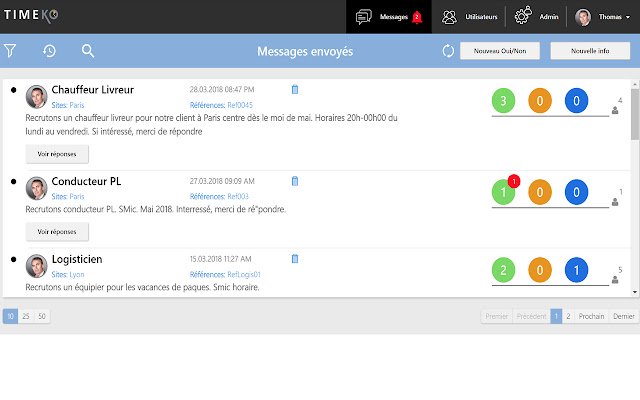The width and height of the screenshot is (640, 400).
Task: Open the Messages chat bubble icon
Action: [x=364, y=17]
